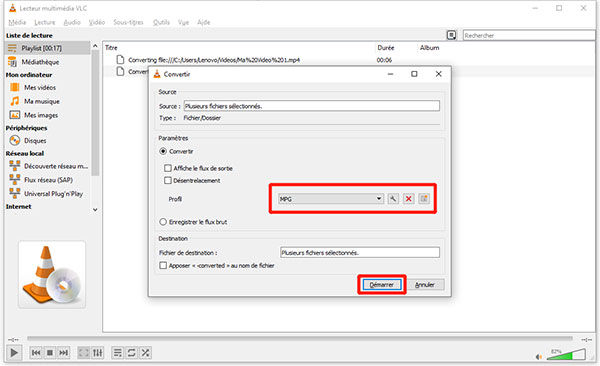Image resolution: width=600 pixels, height=366 pixels.
Task: Click the Source text field
Action: pos(311,106)
